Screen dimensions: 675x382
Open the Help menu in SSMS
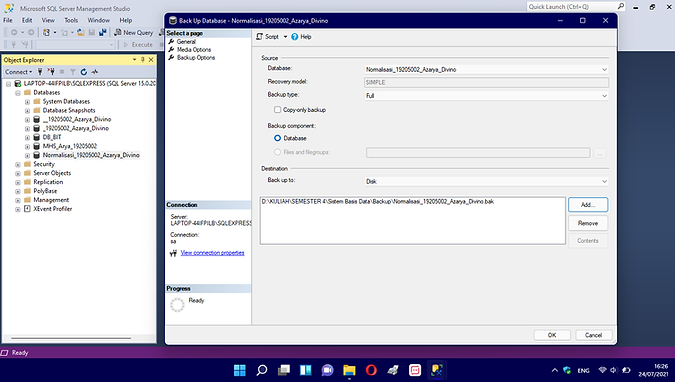(x=126, y=20)
